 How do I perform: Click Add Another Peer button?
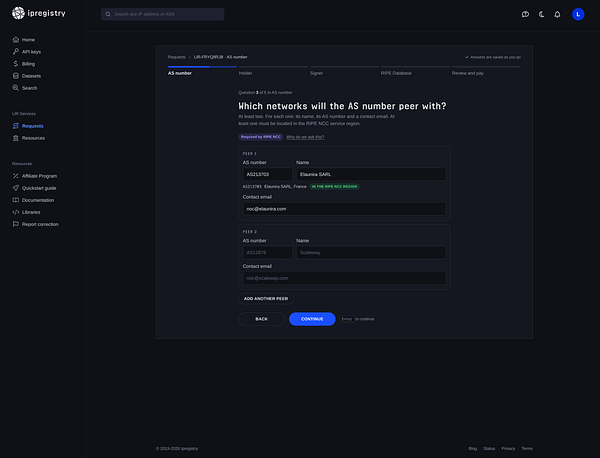tap(266, 299)
